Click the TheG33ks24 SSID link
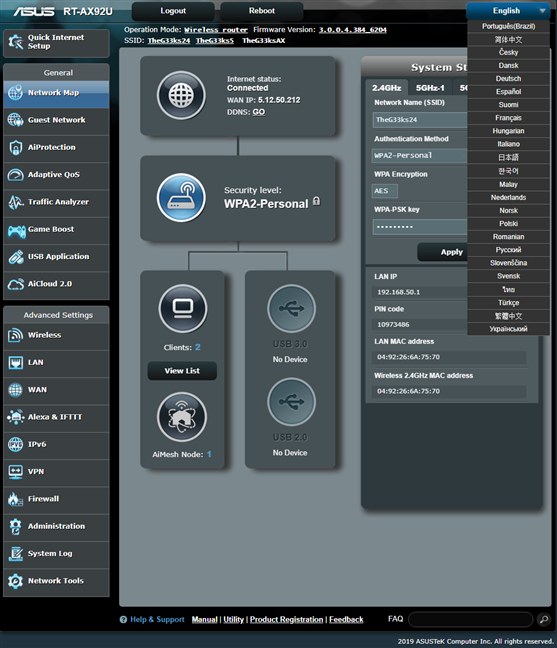Viewport: 557px width, 648px height. point(169,40)
